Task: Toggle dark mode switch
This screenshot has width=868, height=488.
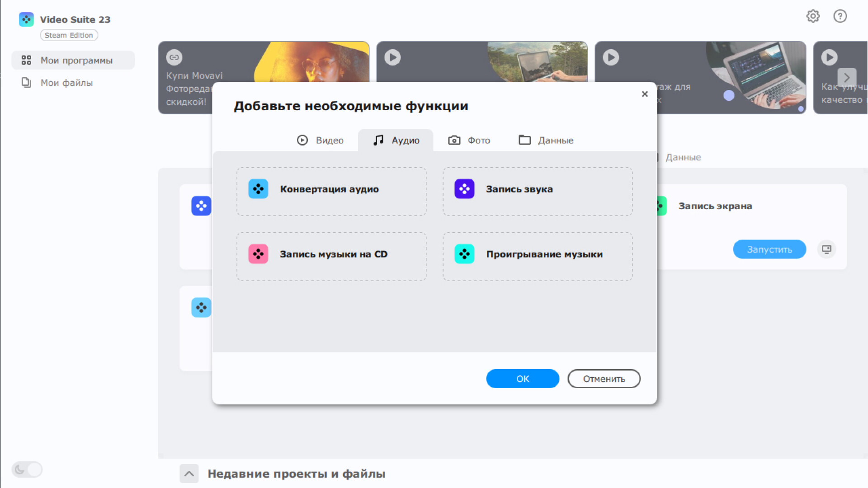Action: coord(27,469)
